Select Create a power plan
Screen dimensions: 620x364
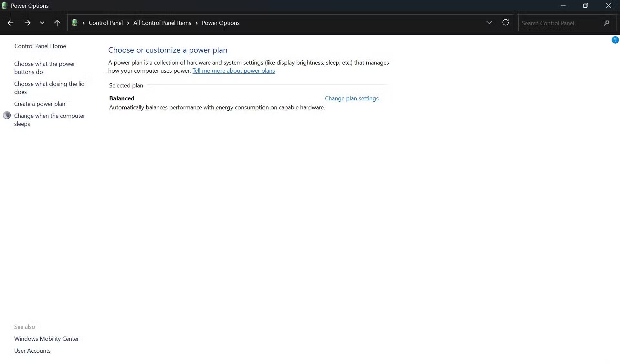tap(40, 104)
